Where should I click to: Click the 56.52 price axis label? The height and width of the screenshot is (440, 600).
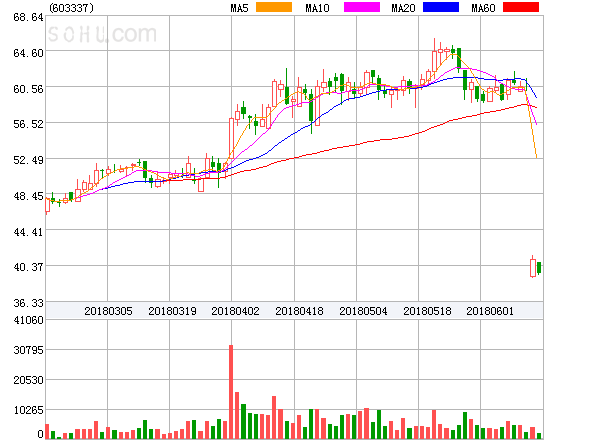coord(28,124)
